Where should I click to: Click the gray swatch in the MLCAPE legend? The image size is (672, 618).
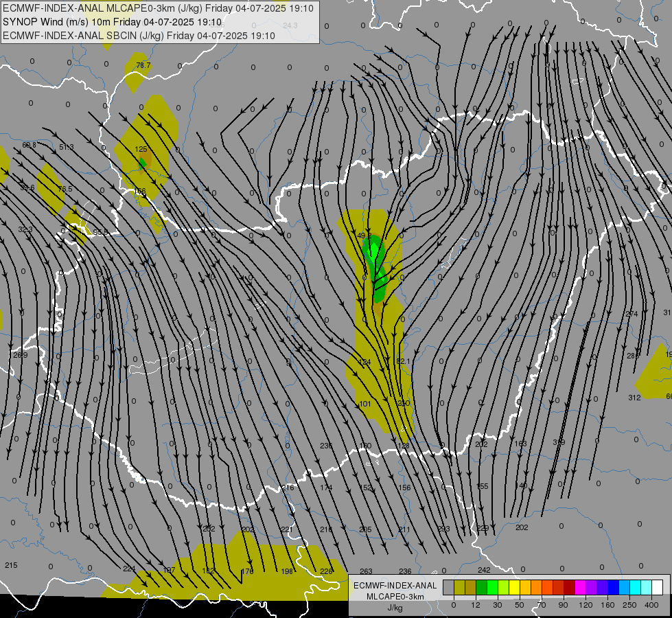pyautogui.click(x=449, y=587)
